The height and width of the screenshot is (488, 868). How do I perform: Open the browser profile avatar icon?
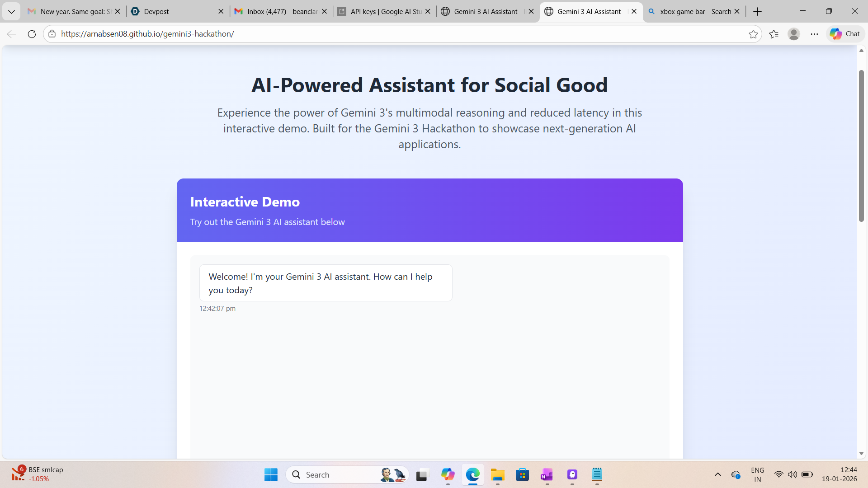(794, 34)
